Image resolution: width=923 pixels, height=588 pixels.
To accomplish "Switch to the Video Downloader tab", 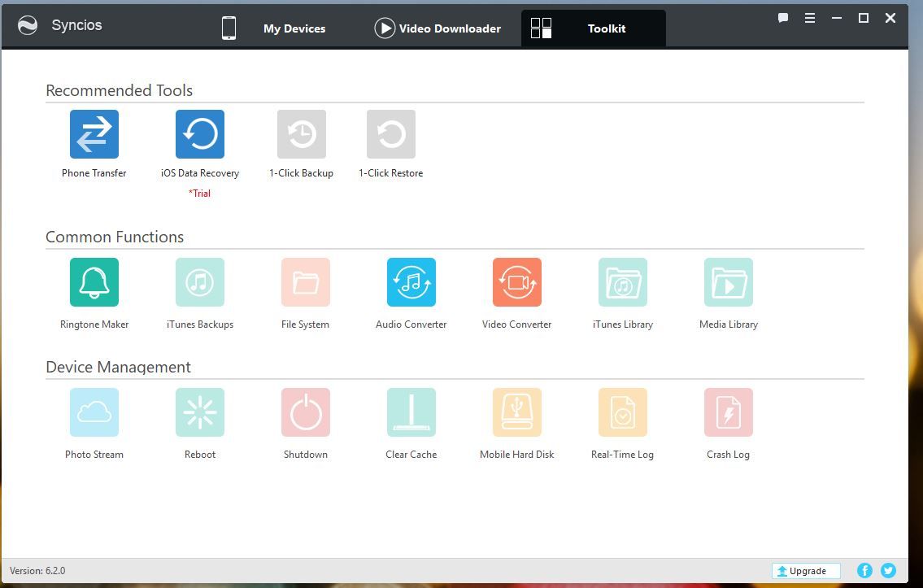I will 438,28.
